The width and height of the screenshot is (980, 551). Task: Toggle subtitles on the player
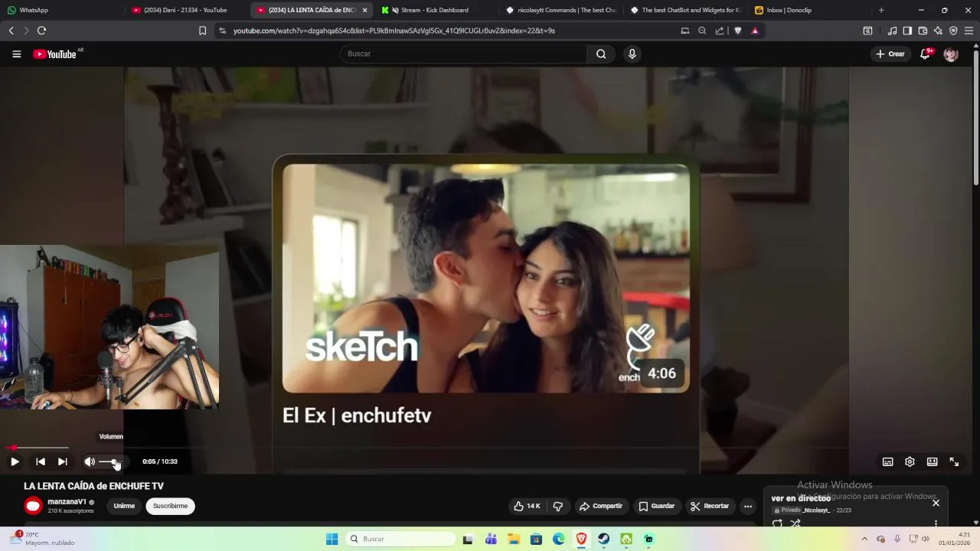tap(887, 461)
